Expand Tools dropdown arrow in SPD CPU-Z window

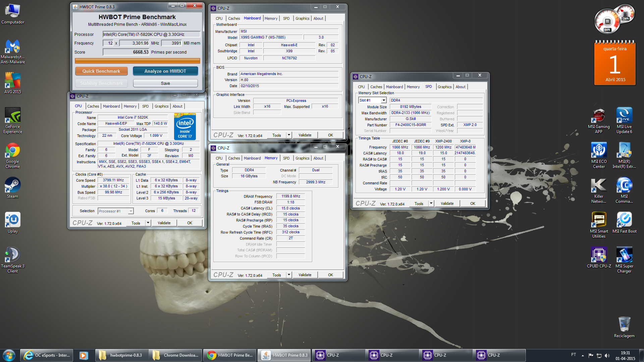point(431,203)
